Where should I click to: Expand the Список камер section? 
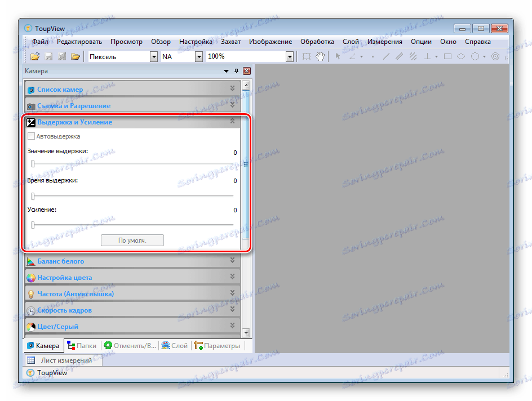232,88
